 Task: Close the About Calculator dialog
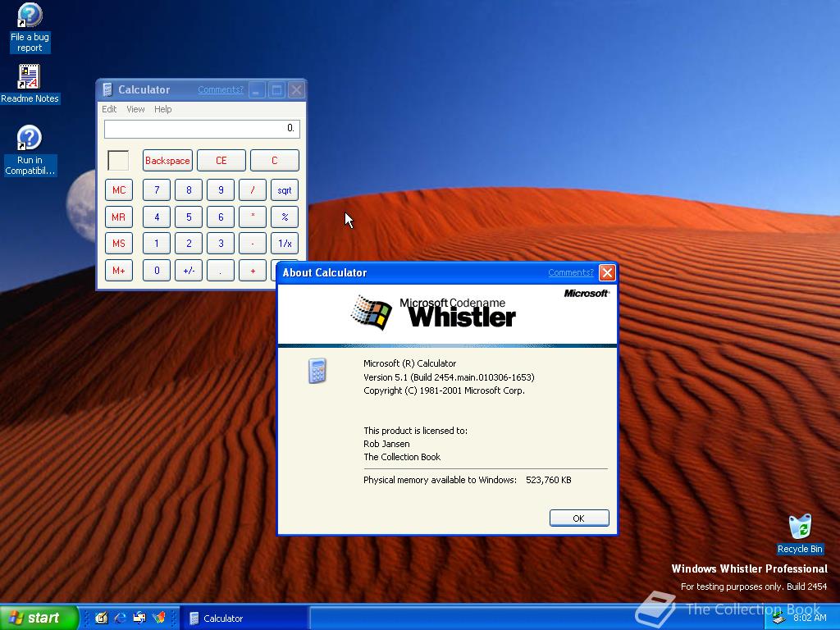pyautogui.click(x=607, y=272)
